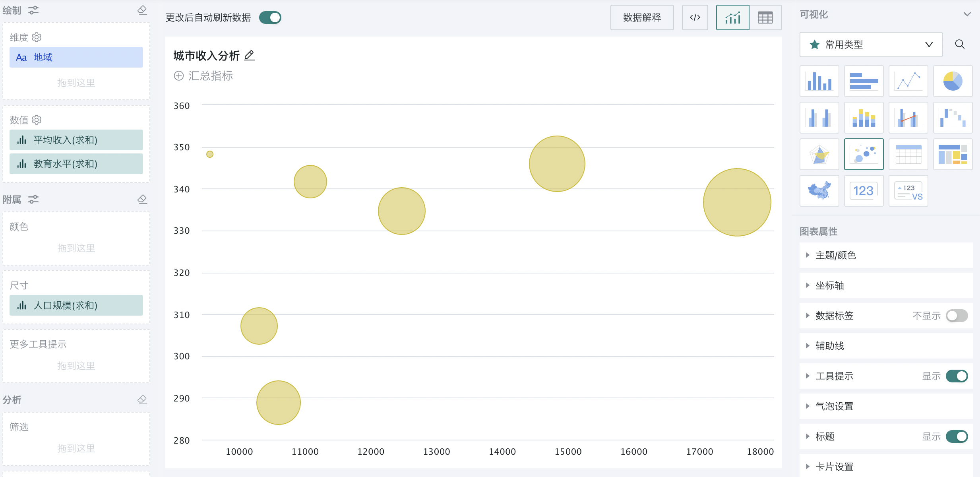Image resolution: width=980 pixels, height=477 pixels.
Task: Click the bubble near 11000 and 340
Action: click(310, 182)
